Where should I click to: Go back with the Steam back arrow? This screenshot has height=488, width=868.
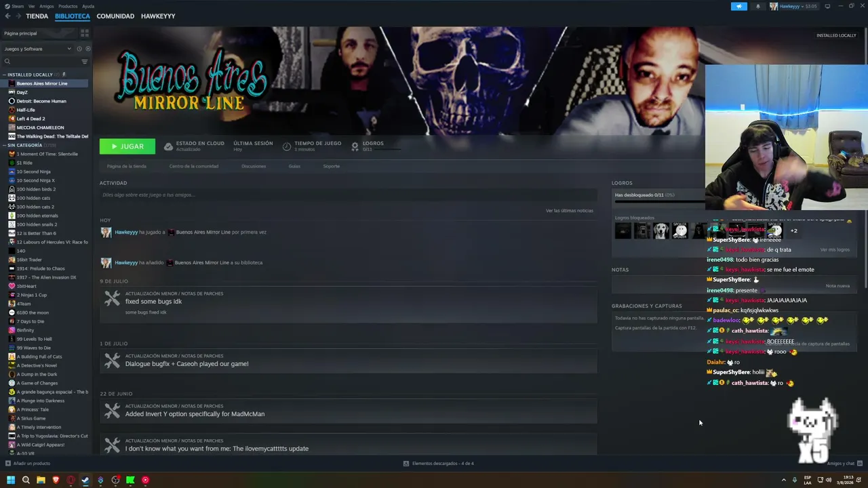point(7,16)
